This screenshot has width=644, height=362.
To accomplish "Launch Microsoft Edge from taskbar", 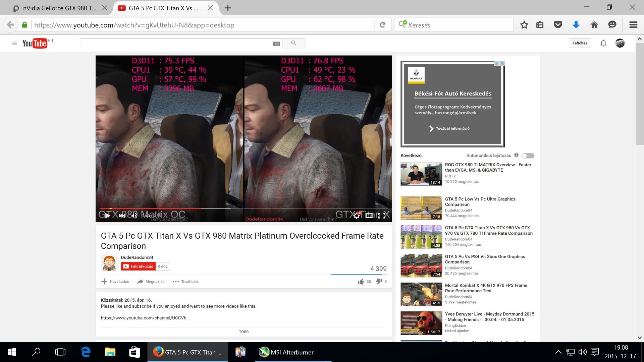I will (x=86, y=352).
